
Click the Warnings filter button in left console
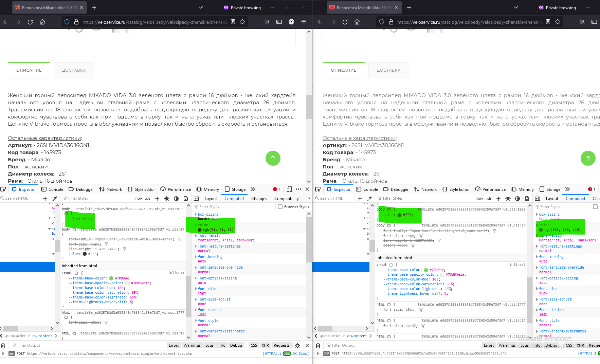coord(192,346)
